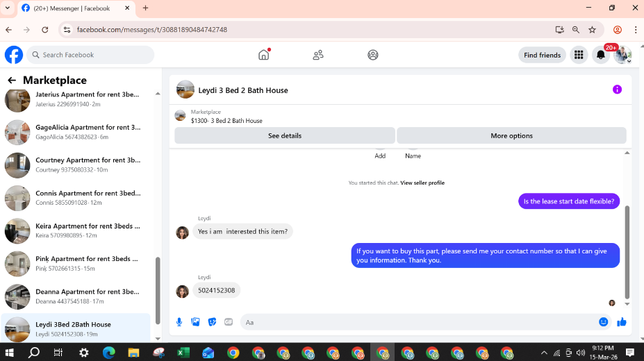644x361 pixels.
Task: Click the conversation list scrollbar
Action: [x=158, y=290]
